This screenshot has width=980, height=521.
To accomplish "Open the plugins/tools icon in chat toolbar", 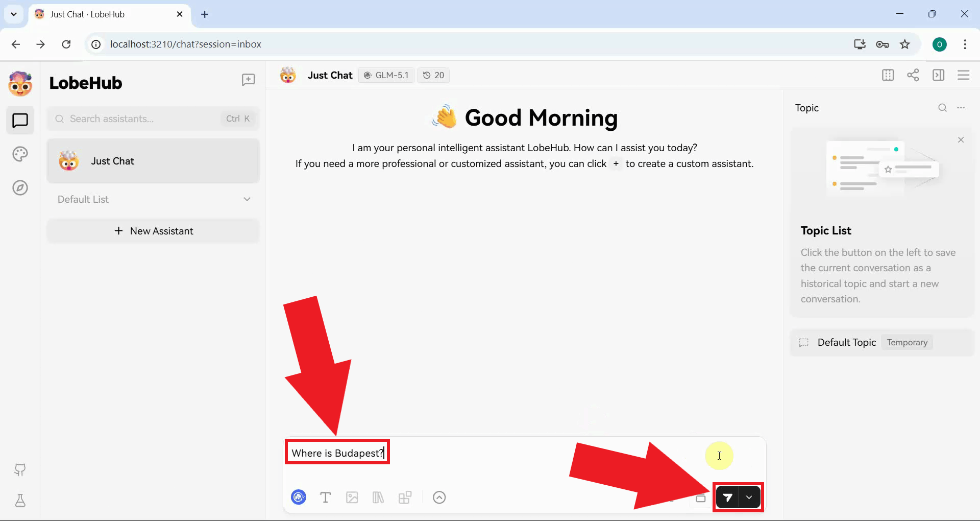I will pyautogui.click(x=405, y=498).
